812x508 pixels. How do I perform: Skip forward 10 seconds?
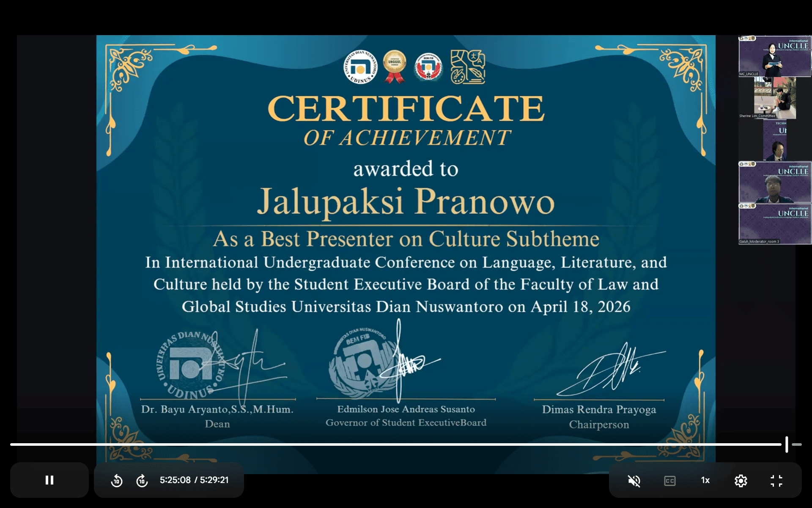point(142,480)
